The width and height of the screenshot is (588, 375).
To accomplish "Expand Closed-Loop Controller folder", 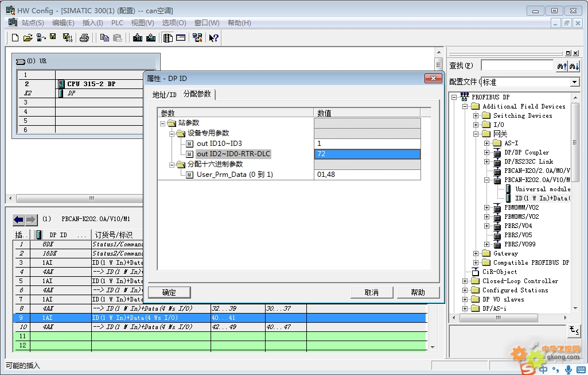I will (465, 281).
